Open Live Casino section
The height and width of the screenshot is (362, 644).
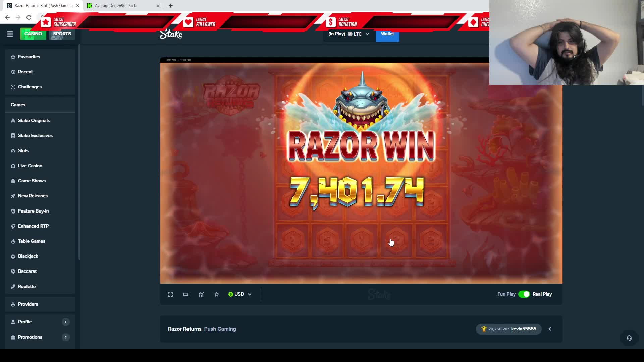[x=40, y=166]
